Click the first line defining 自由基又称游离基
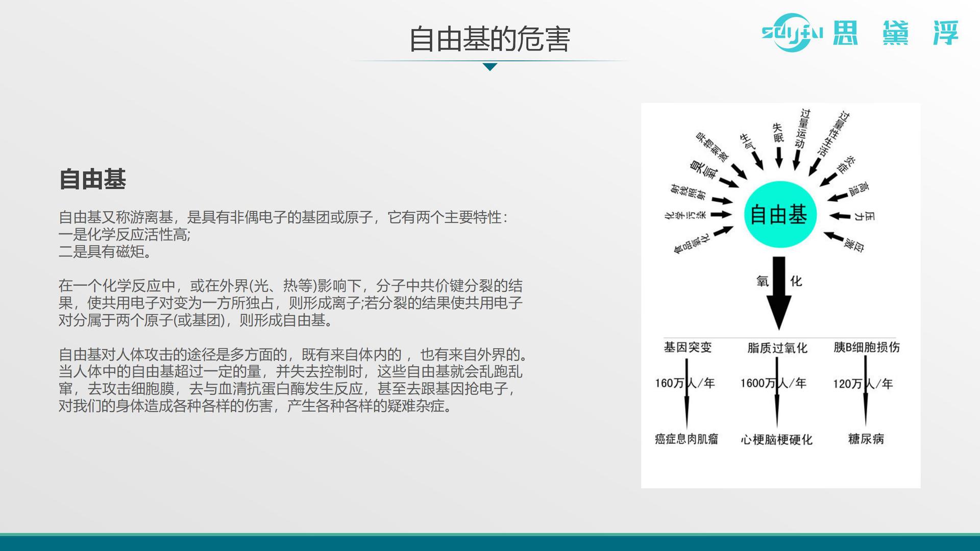This screenshot has height=551, width=980. [283, 217]
